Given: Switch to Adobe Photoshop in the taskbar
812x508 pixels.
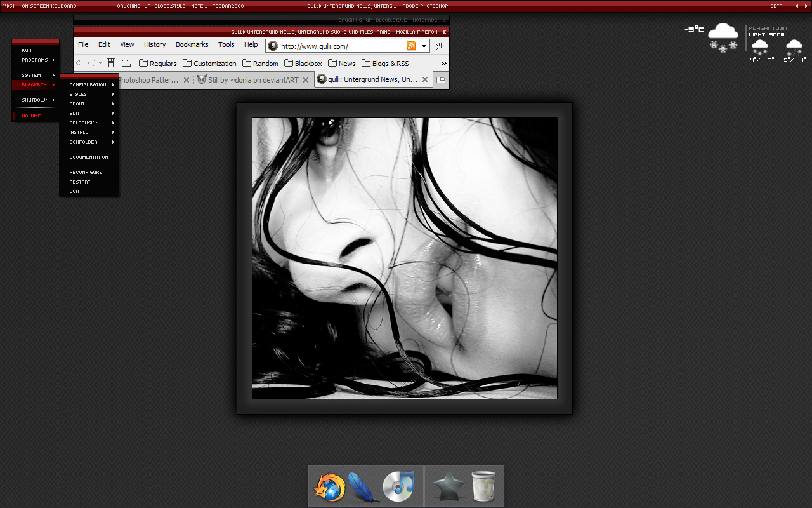Looking at the screenshot, I should click(425, 6).
